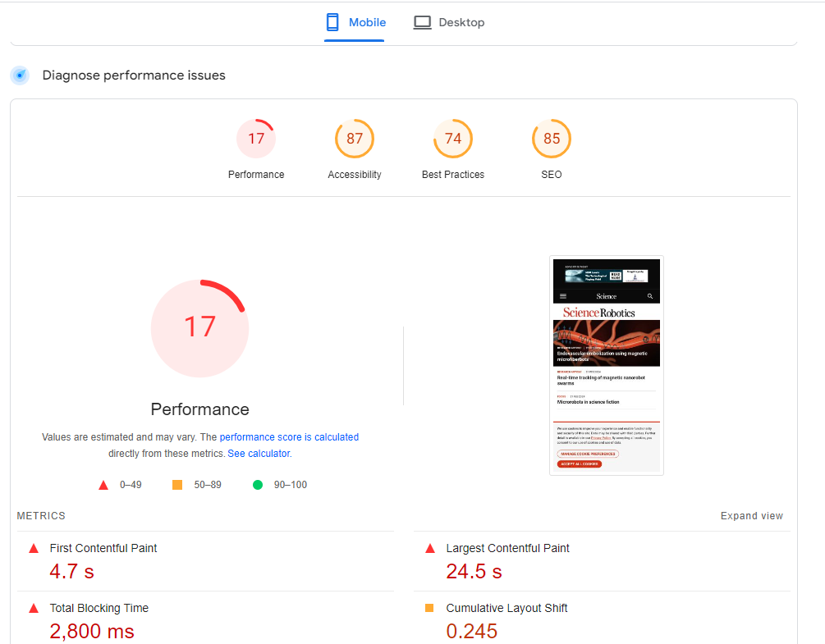Click the See calculator link
Image resolution: width=825 pixels, height=644 pixels.
(258, 453)
